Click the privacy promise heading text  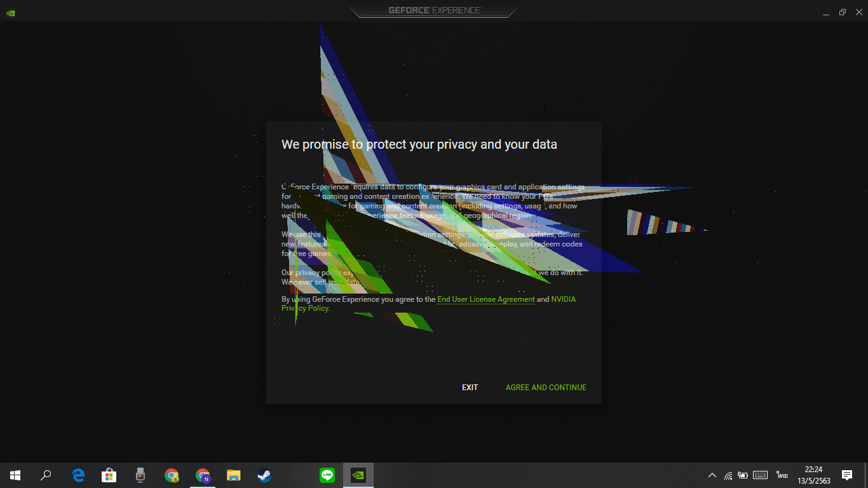point(419,144)
